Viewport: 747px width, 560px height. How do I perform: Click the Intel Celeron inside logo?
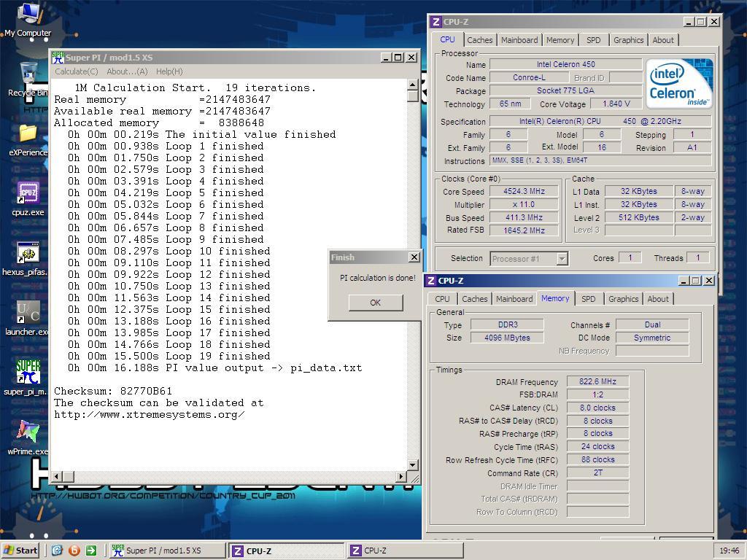(x=679, y=83)
